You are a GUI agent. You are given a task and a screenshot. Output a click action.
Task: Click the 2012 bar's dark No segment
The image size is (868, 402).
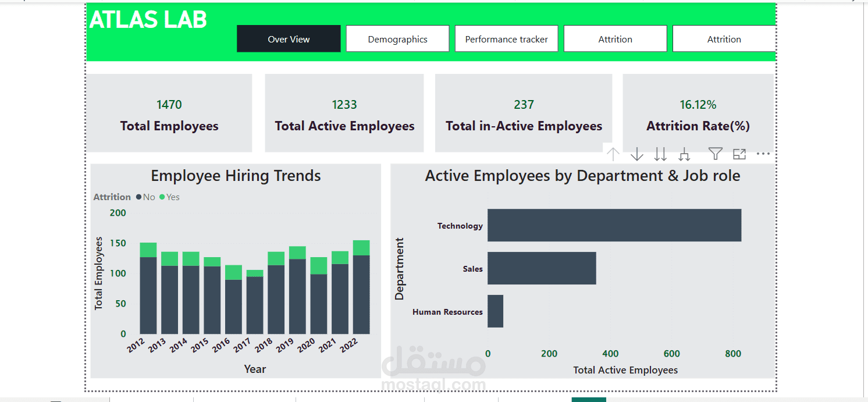[x=148, y=296]
